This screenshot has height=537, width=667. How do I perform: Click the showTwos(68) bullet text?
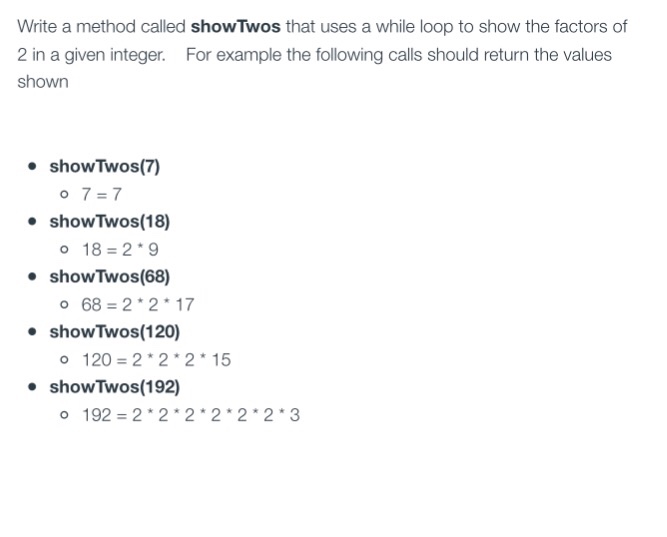109,276
